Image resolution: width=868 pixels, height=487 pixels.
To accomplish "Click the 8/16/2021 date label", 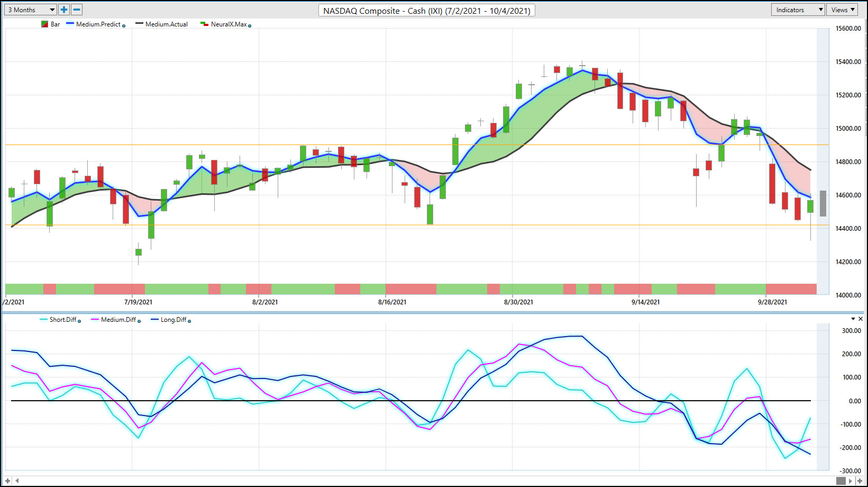I will pos(392,302).
